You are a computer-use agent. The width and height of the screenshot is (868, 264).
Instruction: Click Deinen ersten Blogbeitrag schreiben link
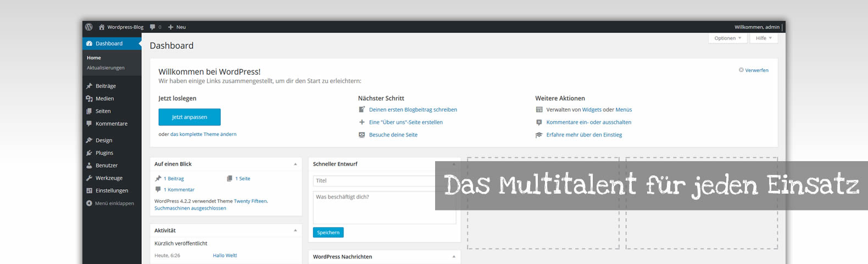tap(413, 109)
